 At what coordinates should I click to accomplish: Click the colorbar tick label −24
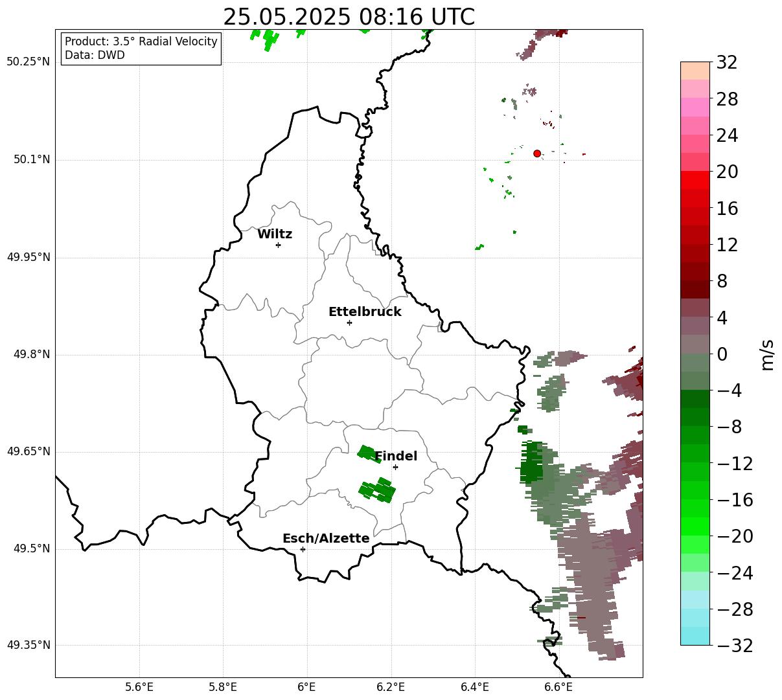[x=734, y=573]
